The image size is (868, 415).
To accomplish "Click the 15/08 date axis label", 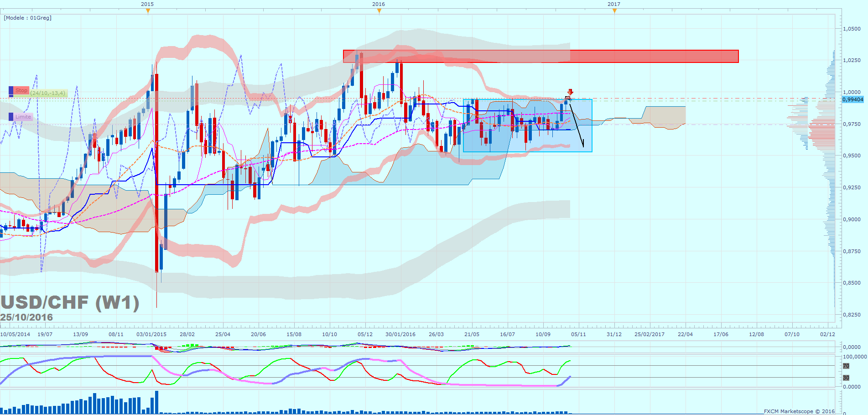I will click(294, 334).
